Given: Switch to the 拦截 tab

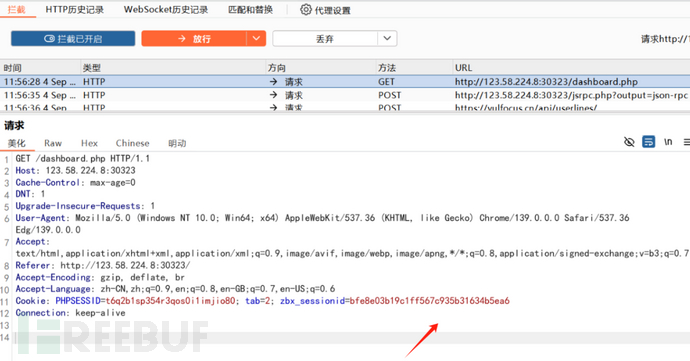Looking at the screenshot, I should [x=17, y=9].
